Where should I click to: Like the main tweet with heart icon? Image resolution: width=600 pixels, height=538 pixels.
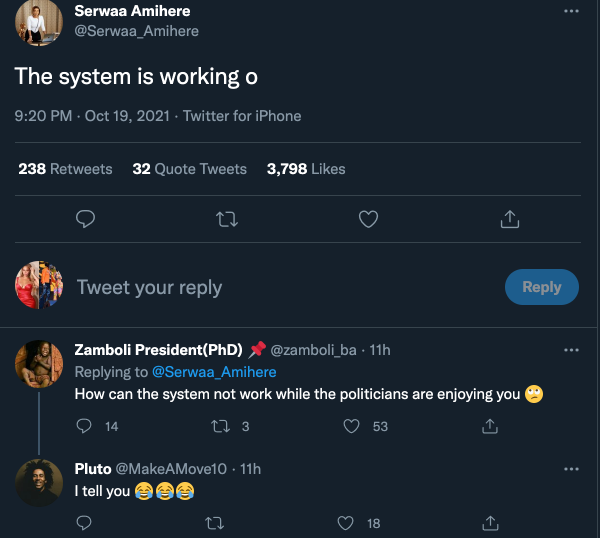tap(368, 218)
